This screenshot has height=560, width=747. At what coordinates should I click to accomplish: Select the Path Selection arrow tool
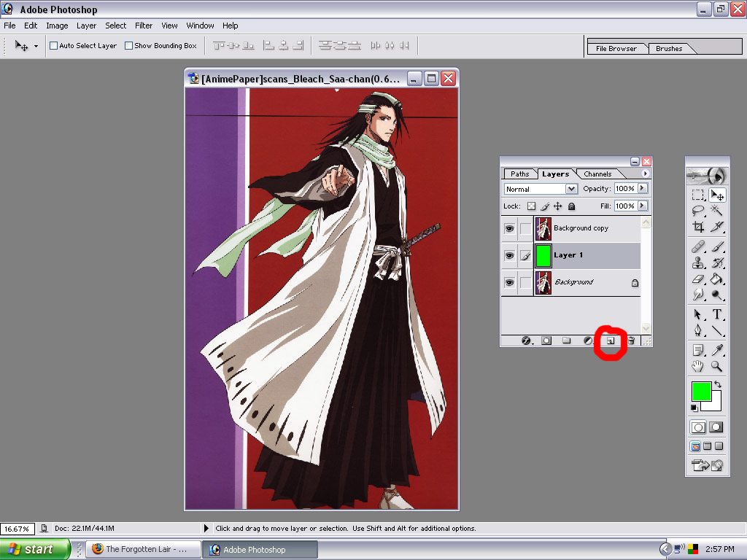[698, 314]
